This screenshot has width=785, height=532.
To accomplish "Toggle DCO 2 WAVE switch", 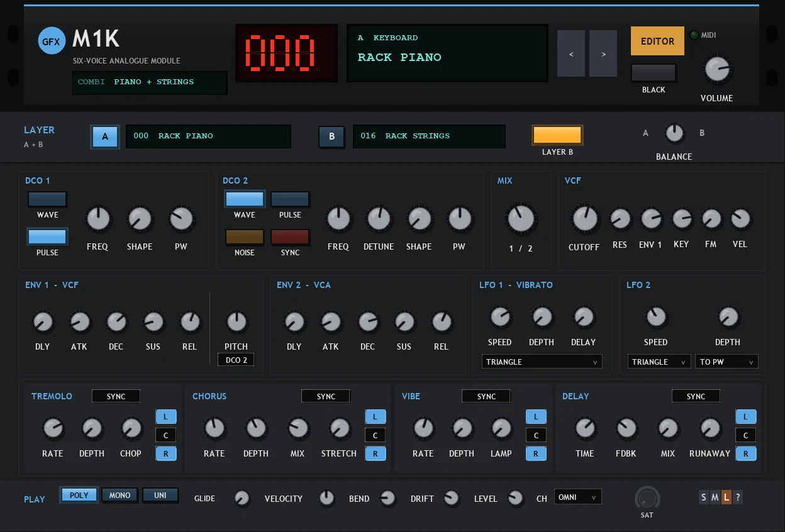I will pyautogui.click(x=245, y=199).
